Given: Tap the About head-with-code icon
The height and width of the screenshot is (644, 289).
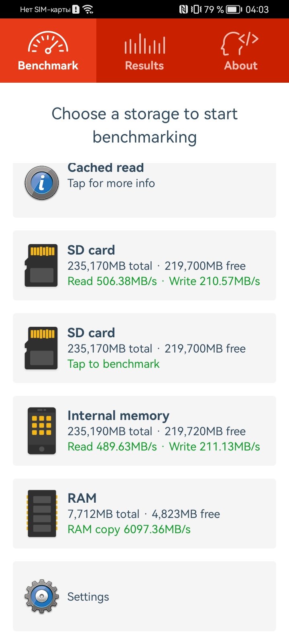Looking at the screenshot, I should [x=240, y=43].
